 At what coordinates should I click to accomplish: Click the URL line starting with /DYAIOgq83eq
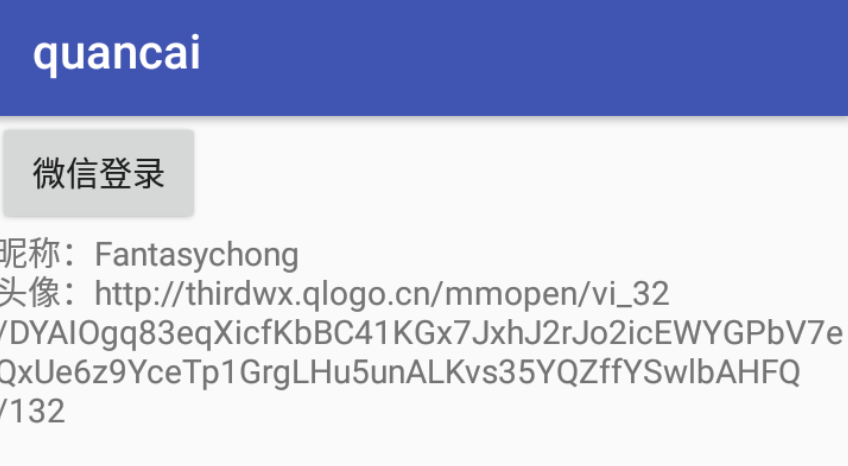[x=421, y=334]
